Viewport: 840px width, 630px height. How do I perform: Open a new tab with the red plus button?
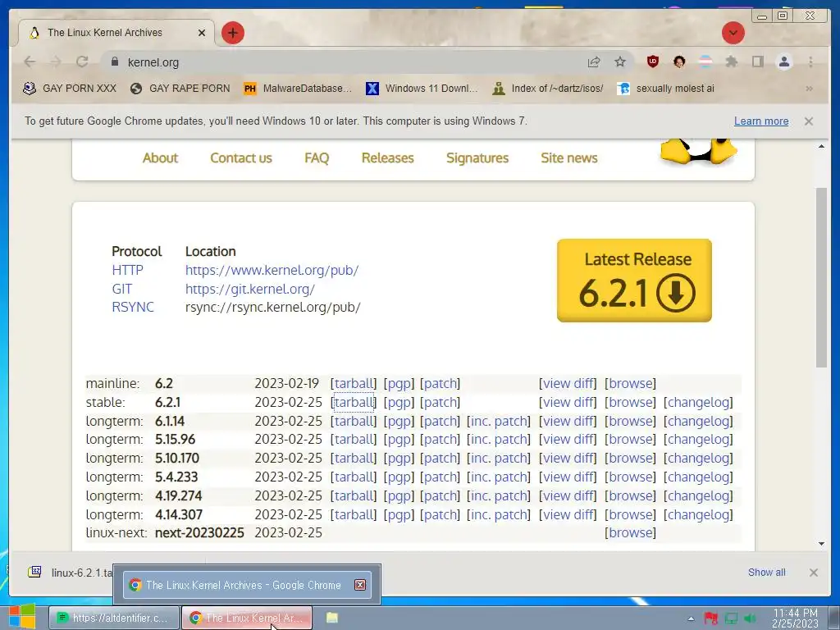[x=232, y=33]
